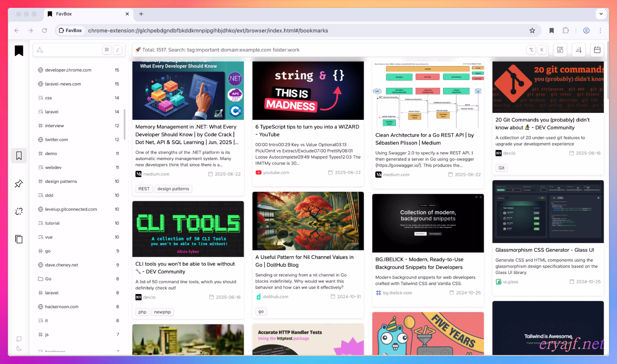This screenshot has height=364, width=617.
Task: Open the sort order icon
Action: [x=579, y=50]
